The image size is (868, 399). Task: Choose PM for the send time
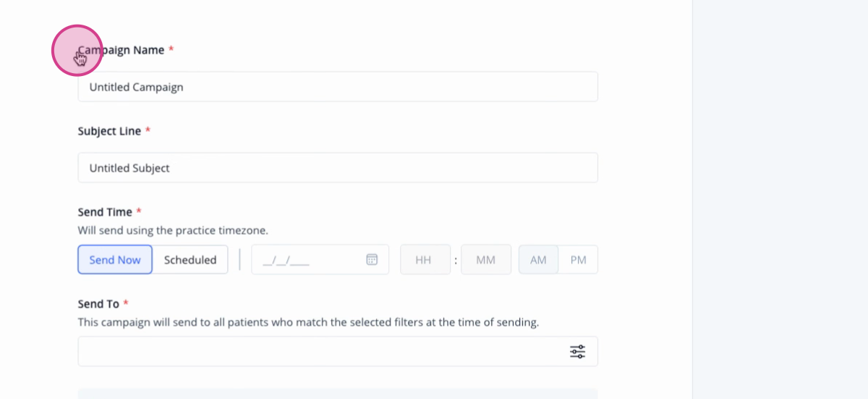click(x=578, y=259)
